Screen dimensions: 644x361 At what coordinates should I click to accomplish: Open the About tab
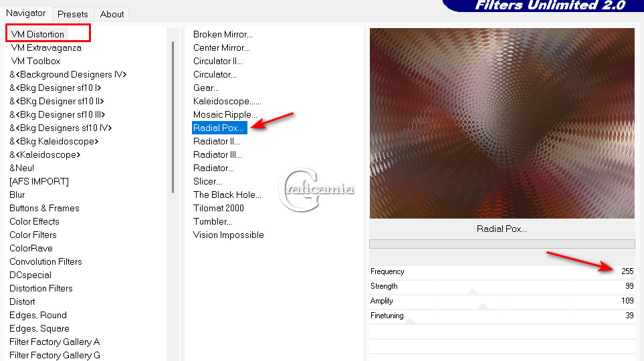112,14
